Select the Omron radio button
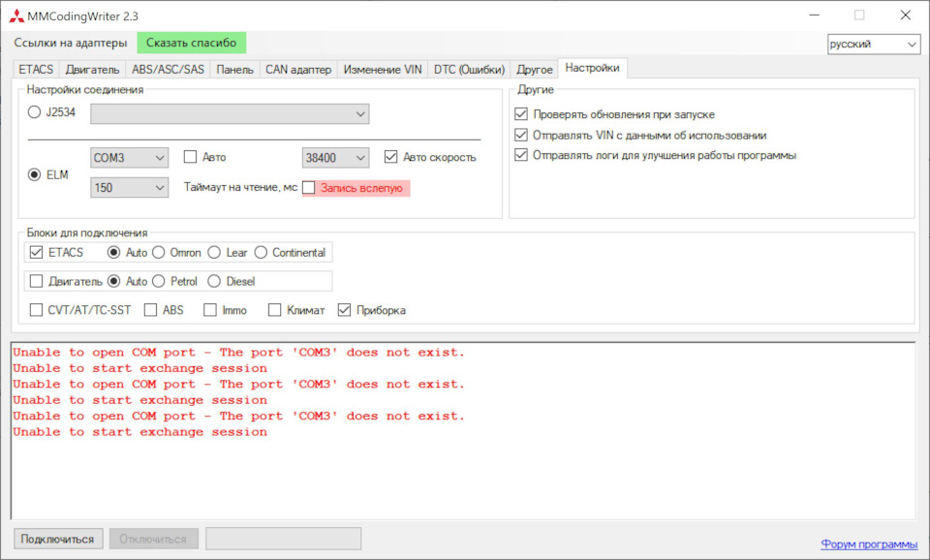Screen dimensions: 930x560 pyautogui.click(x=158, y=252)
